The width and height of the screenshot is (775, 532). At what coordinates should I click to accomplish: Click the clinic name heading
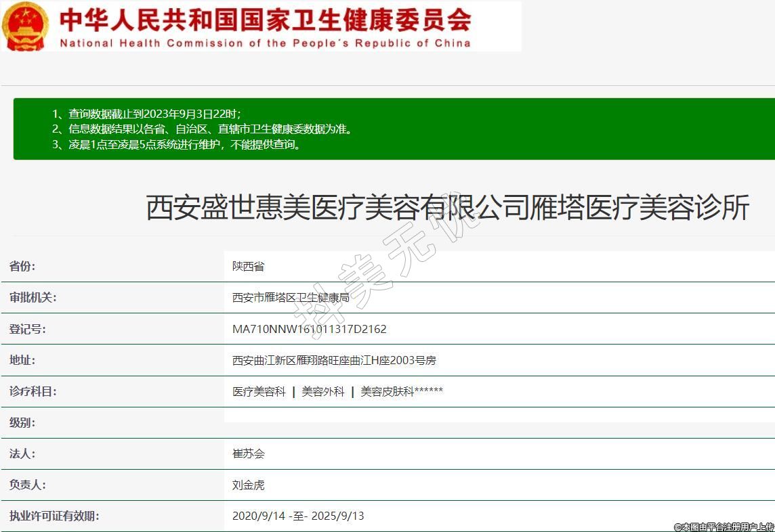click(x=448, y=208)
